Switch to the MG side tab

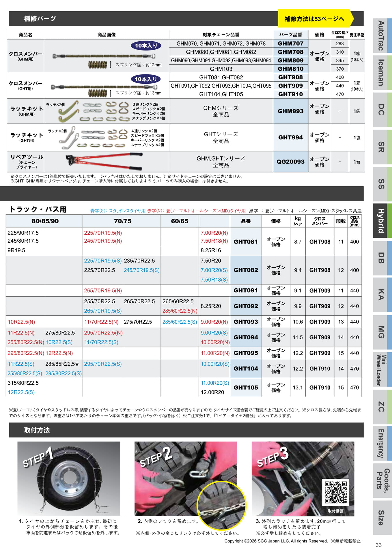[x=382, y=332]
